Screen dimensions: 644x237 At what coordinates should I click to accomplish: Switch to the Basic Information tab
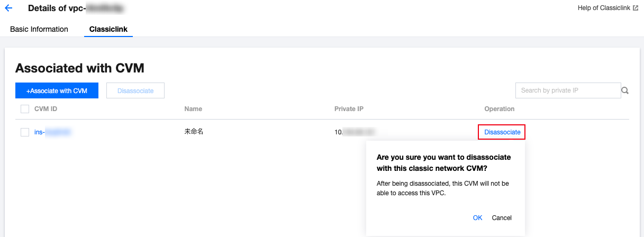click(x=39, y=29)
